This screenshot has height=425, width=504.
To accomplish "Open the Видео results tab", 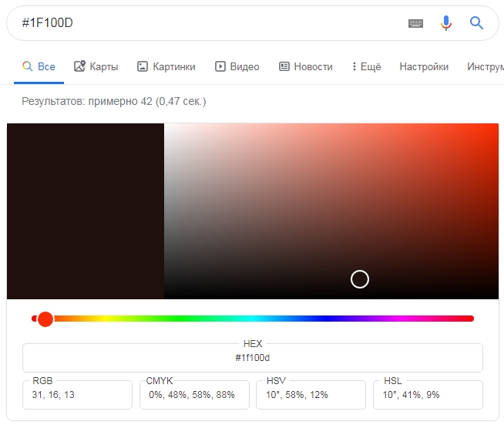I will (x=237, y=66).
